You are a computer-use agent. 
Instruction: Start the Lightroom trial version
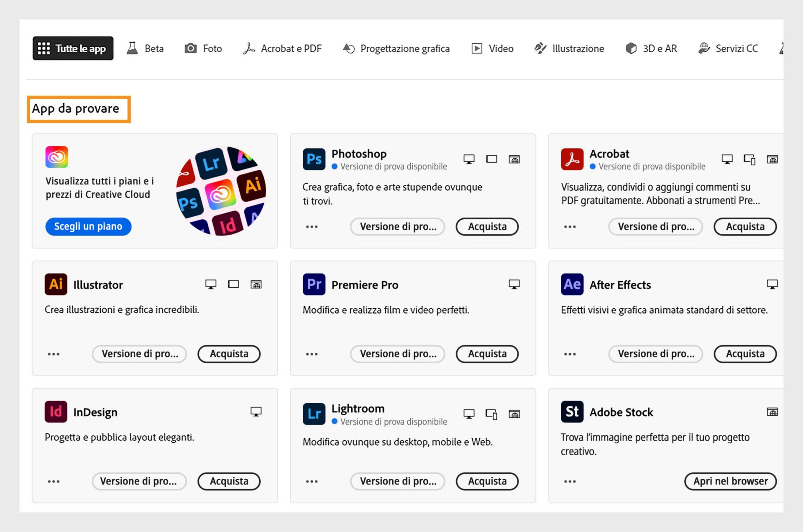pos(397,481)
